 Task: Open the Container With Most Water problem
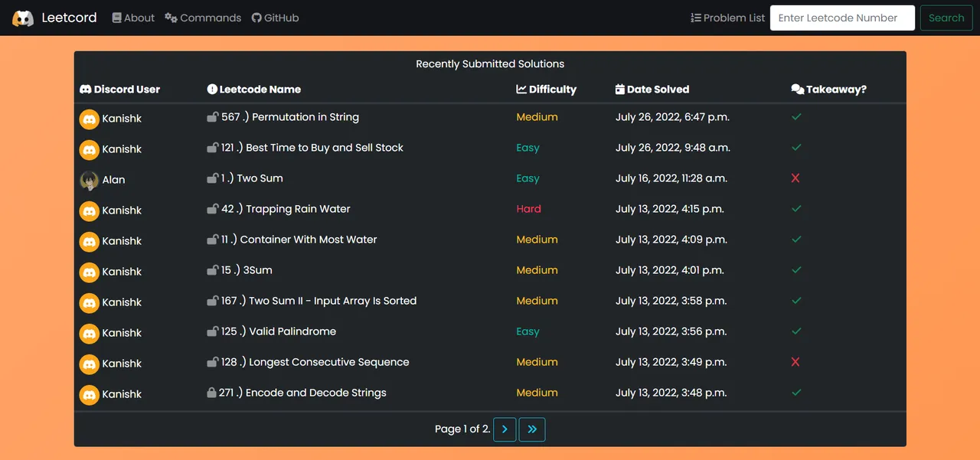[308, 240]
